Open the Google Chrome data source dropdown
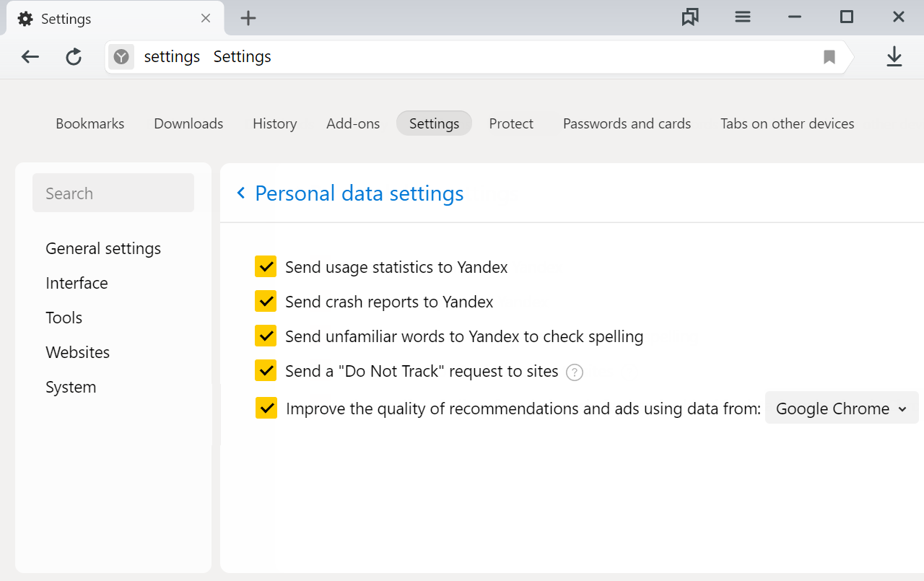Image resolution: width=924 pixels, height=581 pixels. pyautogui.click(x=842, y=408)
